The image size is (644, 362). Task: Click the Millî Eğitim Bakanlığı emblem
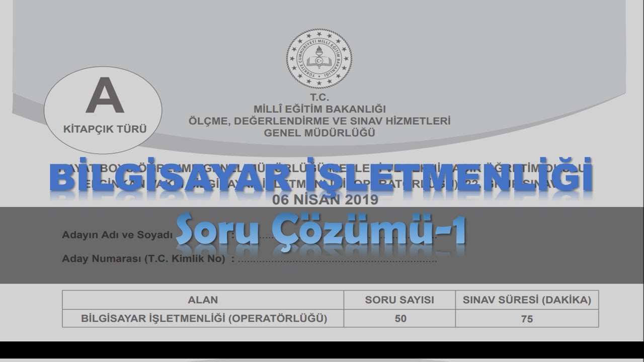pos(319,59)
